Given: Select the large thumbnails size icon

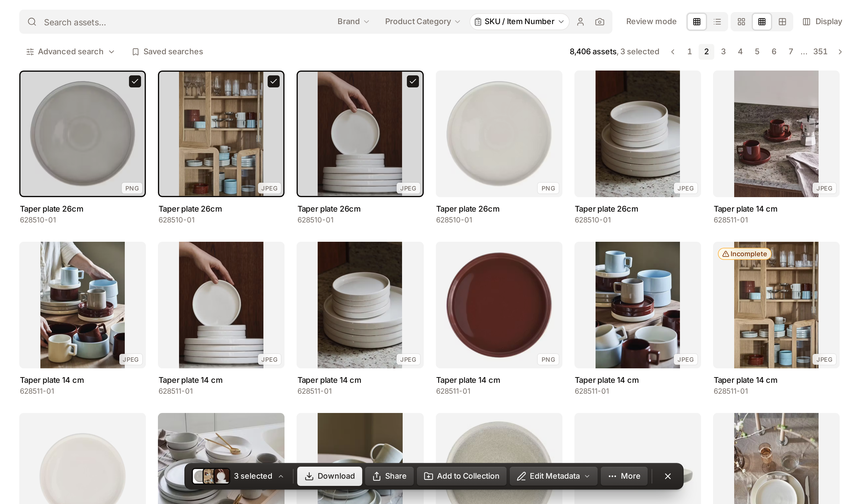Looking at the screenshot, I should pyautogui.click(x=742, y=22).
